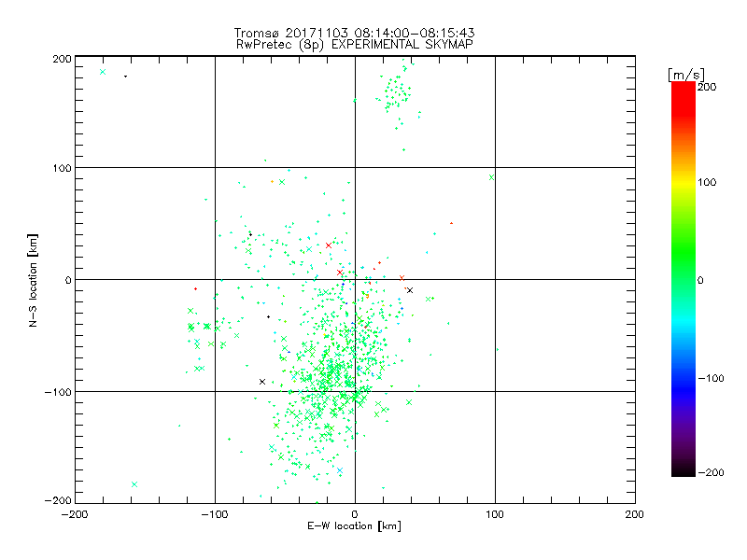Click the colorbar label "-200" at the black end
Image resolution: width=747 pixels, height=560 pixels.
pos(711,473)
